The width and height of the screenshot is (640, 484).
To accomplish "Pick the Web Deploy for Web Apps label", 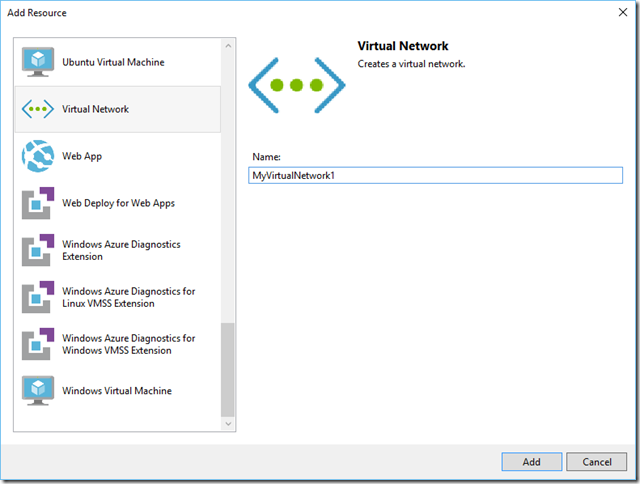I will tap(118, 203).
